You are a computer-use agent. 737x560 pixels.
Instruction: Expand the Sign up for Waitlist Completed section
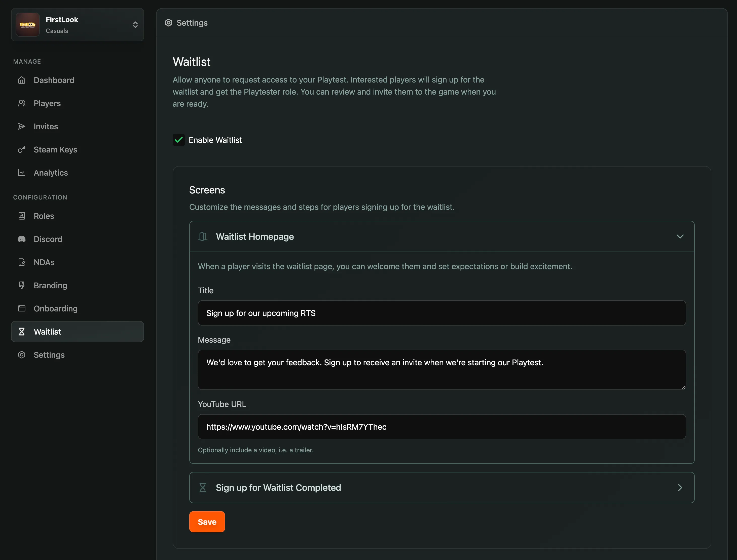click(680, 487)
